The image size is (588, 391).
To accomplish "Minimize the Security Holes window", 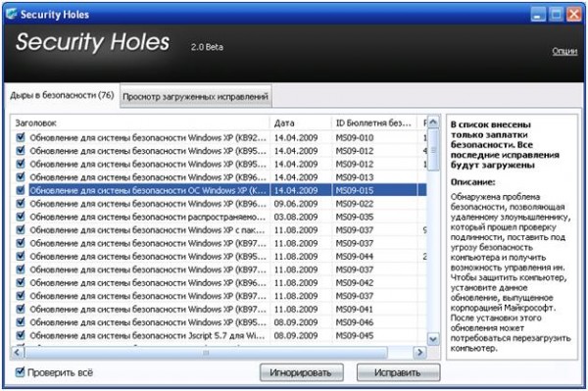I will pyautogui.click(x=538, y=15).
